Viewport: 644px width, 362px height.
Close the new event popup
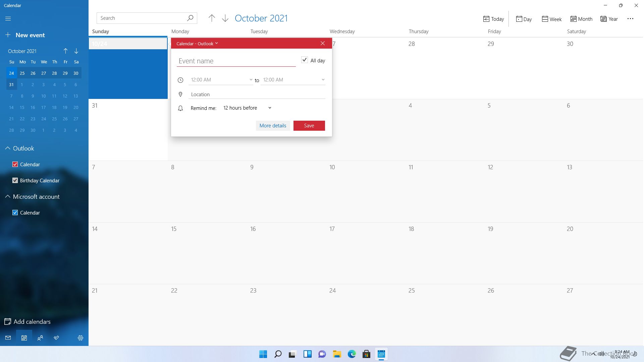click(323, 43)
